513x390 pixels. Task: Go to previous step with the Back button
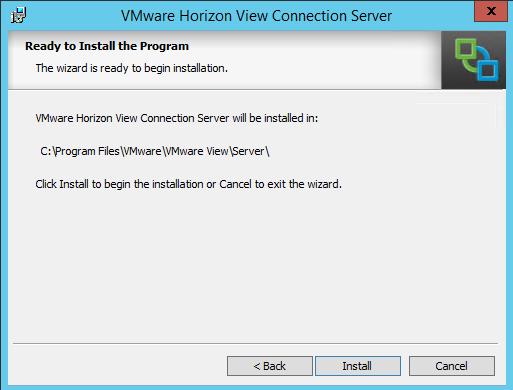pyautogui.click(x=270, y=366)
